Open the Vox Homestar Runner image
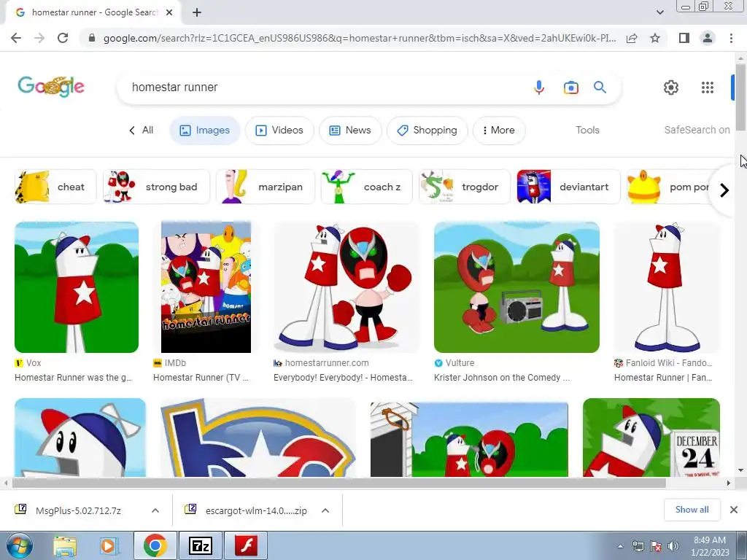This screenshot has width=747, height=560. pyautogui.click(x=77, y=287)
